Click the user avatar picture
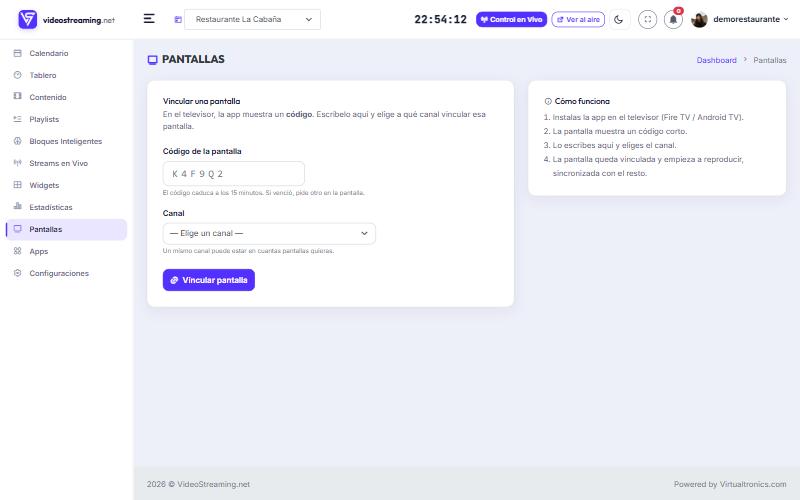 point(699,19)
